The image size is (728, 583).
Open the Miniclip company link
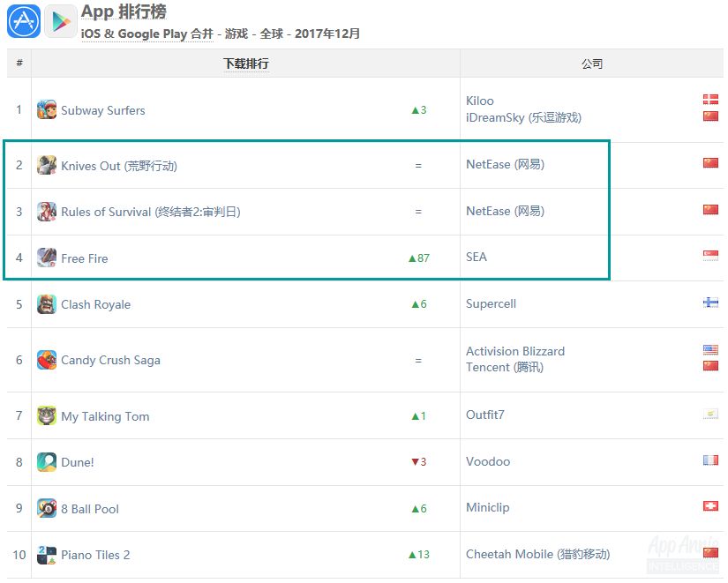coord(487,508)
